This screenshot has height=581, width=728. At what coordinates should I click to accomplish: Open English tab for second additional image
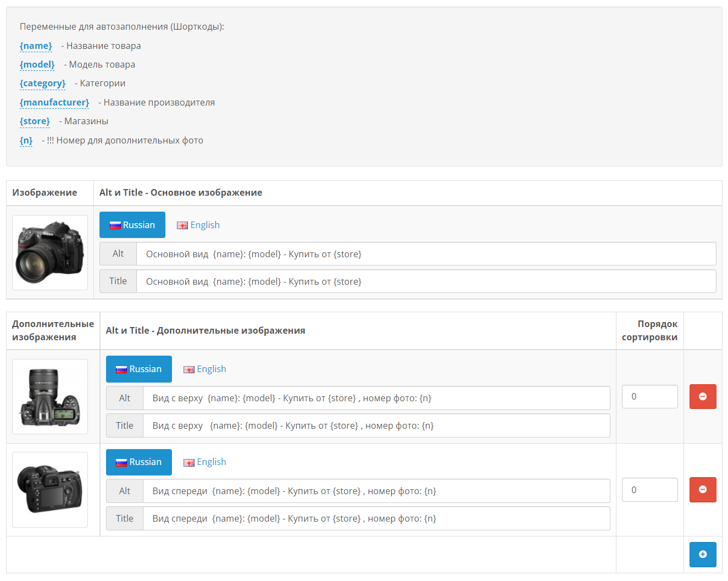(205, 462)
